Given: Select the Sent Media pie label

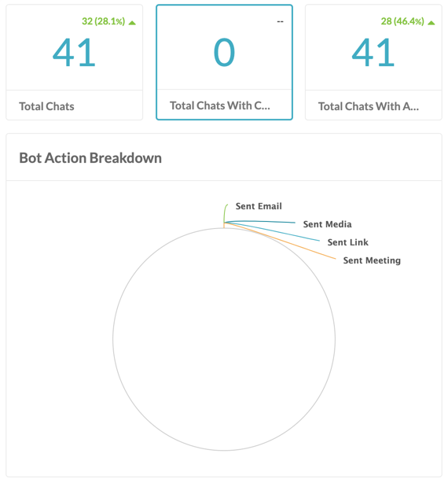Looking at the screenshot, I should (327, 224).
